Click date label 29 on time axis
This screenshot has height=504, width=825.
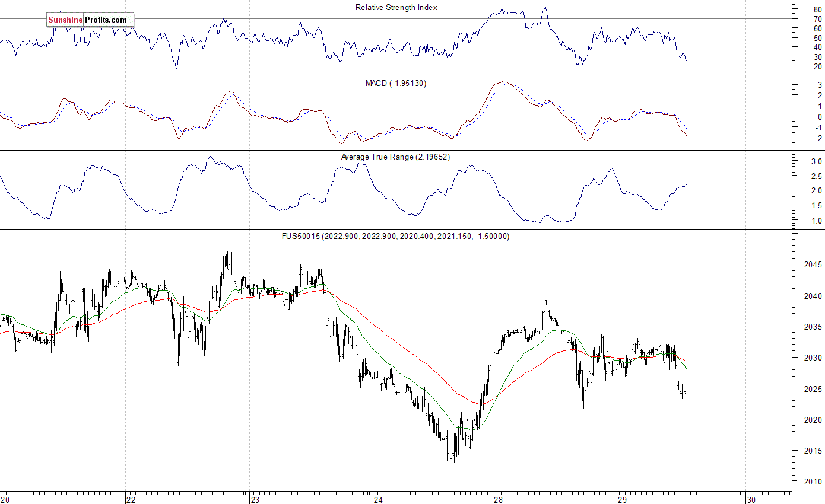pos(622,499)
